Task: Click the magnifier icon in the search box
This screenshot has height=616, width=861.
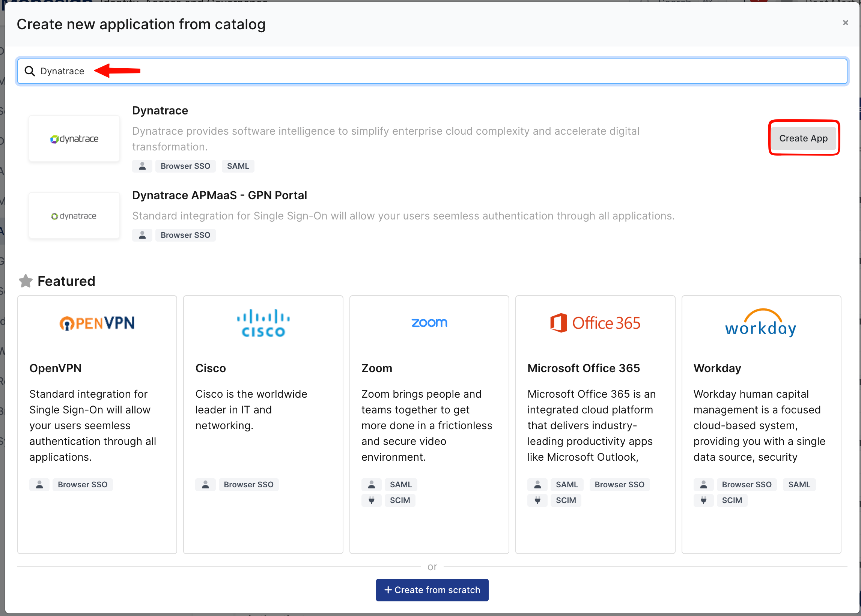Action: pos(30,71)
